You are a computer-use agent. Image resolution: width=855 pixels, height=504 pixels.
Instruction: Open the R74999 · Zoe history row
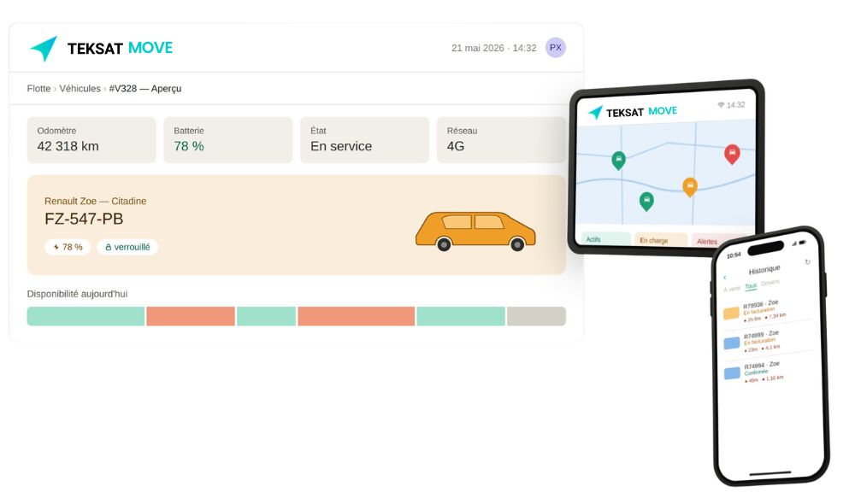pyautogui.click(x=768, y=341)
